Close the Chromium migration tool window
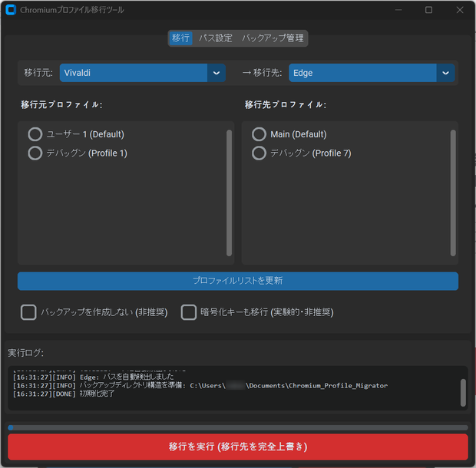The width and height of the screenshot is (476, 468). click(x=460, y=10)
